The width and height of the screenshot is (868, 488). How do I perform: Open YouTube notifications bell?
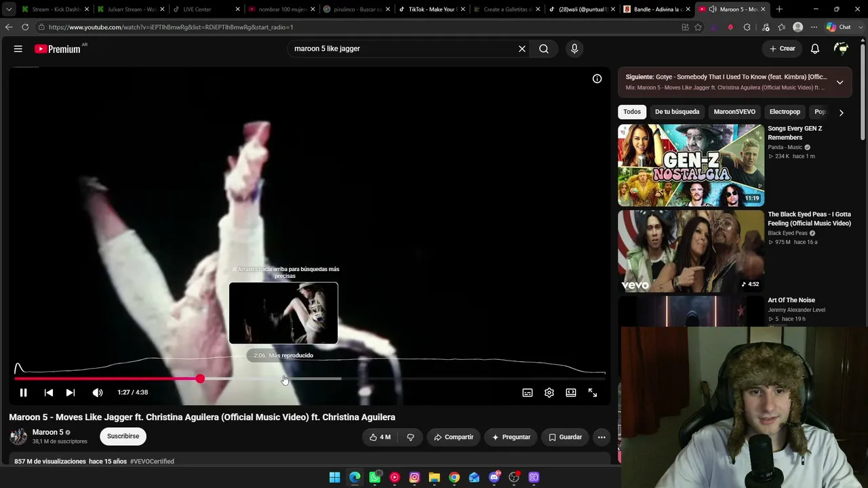pyautogui.click(x=815, y=49)
